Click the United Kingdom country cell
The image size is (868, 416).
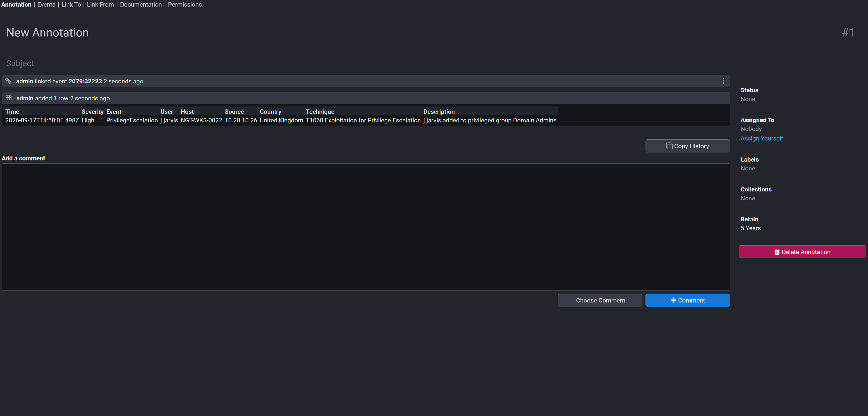point(281,120)
